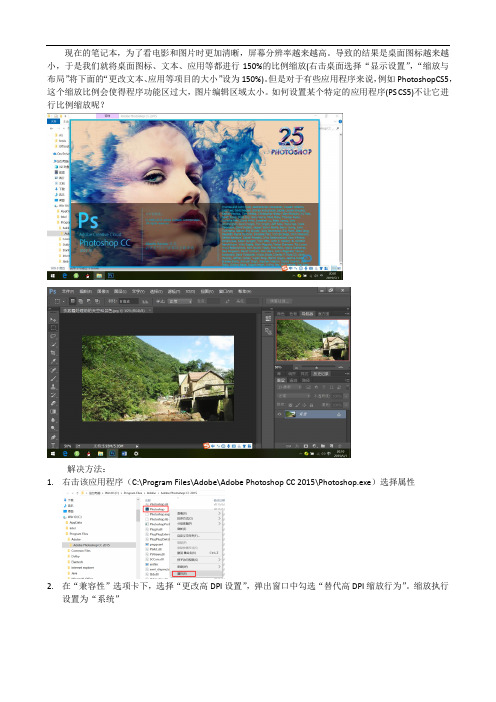Open File Explorer from the splash-screen screenshot taskbar
496x702 pixels.
click(x=99, y=276)
